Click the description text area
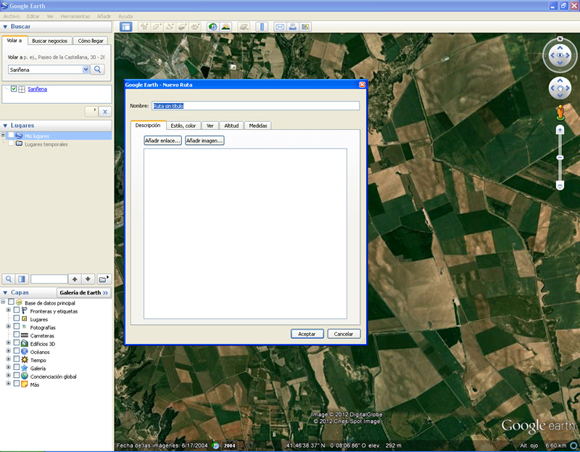 pyautogui.click(x=245, y=233)
